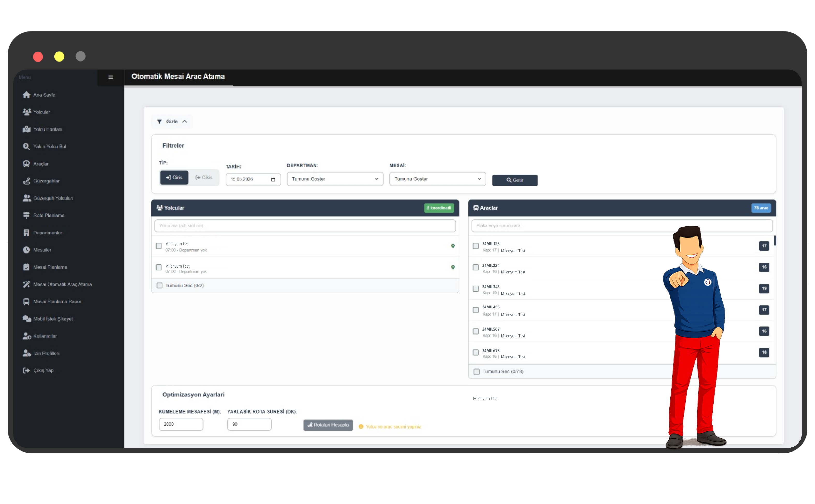Click vehicle list scrollbar thumb
Image resolution: width=815 pixels, height=504 pixels.
pos(775,240)
